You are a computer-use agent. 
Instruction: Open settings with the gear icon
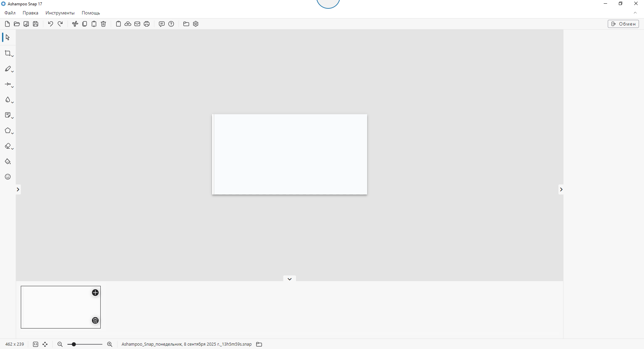pos(196,24)
